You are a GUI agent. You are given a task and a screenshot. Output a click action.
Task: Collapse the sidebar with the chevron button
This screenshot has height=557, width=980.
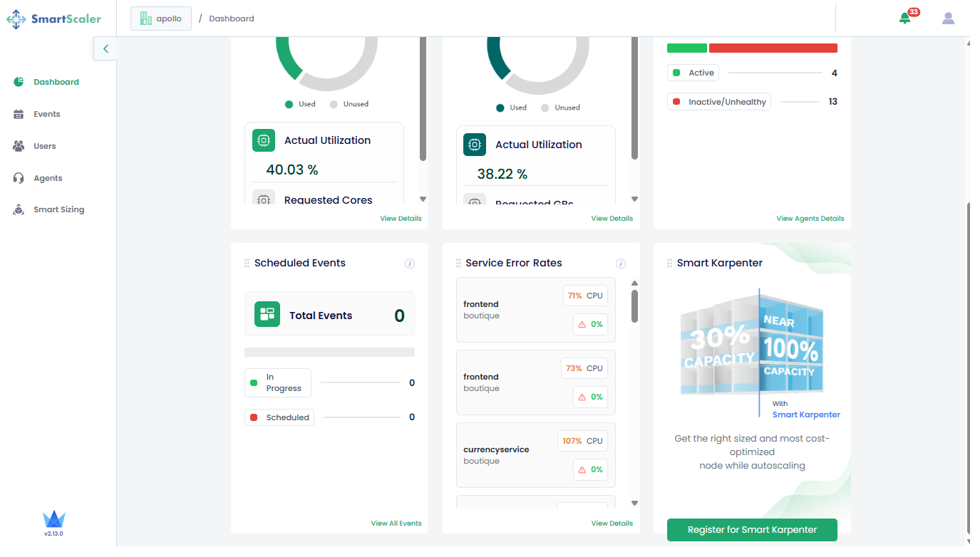[x=105, y=48]
